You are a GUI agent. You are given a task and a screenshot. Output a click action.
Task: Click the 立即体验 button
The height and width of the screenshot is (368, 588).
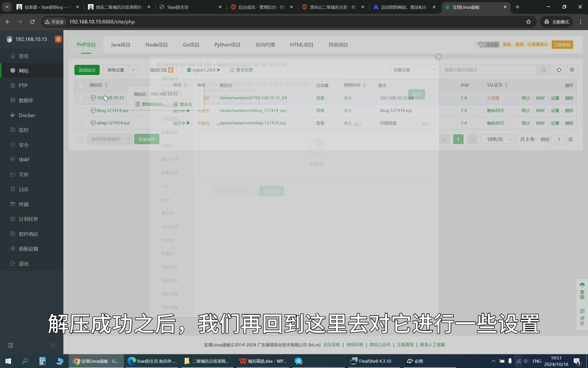coord(562,44)
